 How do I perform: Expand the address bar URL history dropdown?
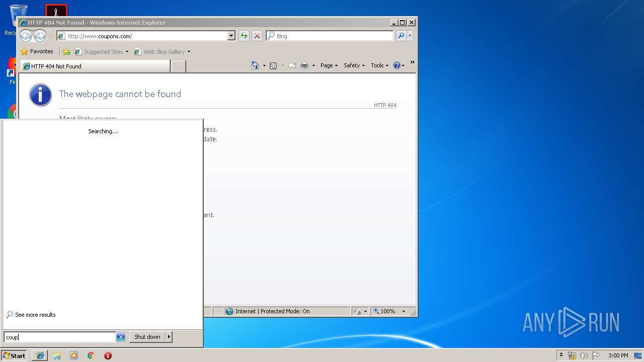(x=231, y=36)
